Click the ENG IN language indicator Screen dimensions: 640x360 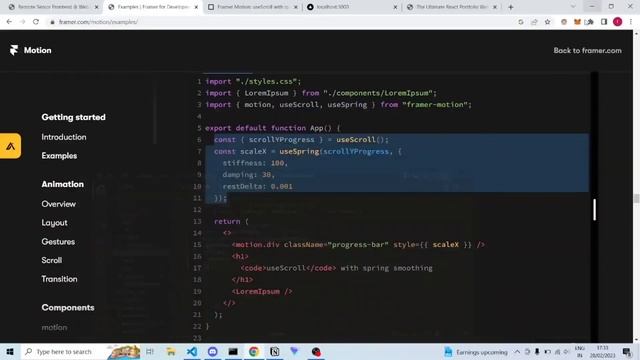(x=580, y=351)
